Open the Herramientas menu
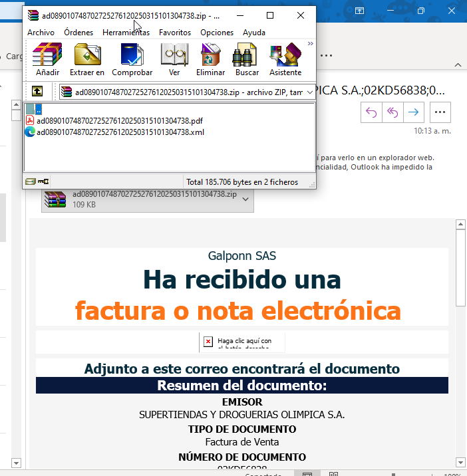Image resolution: width=467 pixels, height=476 pixels. [126, 33]
